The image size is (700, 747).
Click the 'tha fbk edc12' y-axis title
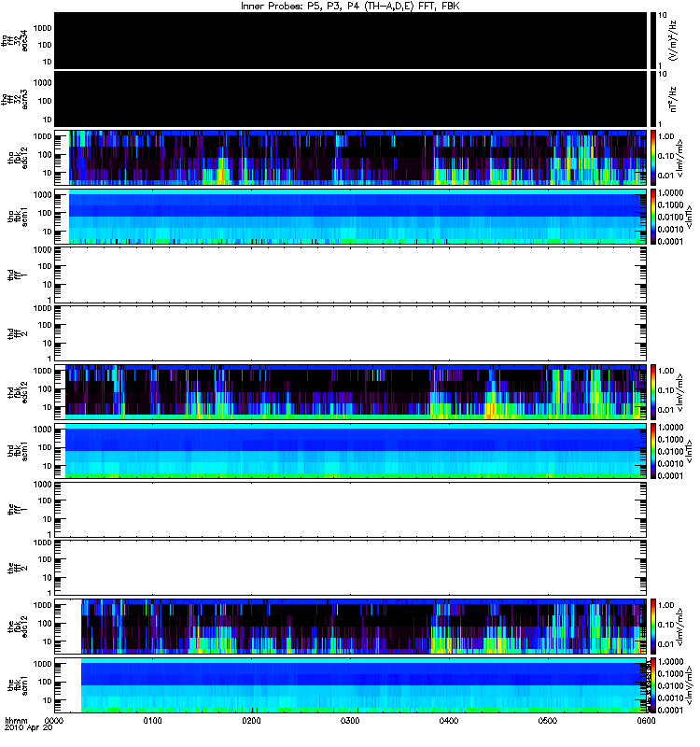(18, 158)
